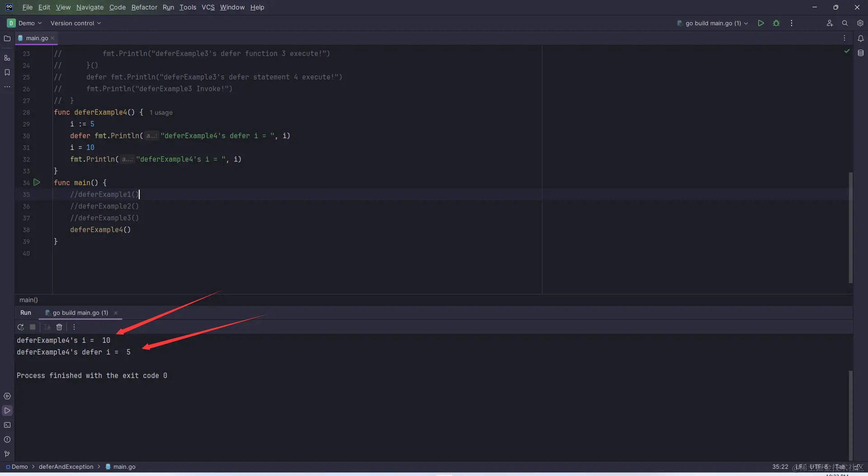868x476 pixels.
Task: Click 'Process finished with the exit code 0' output
Action: (92, 375)
